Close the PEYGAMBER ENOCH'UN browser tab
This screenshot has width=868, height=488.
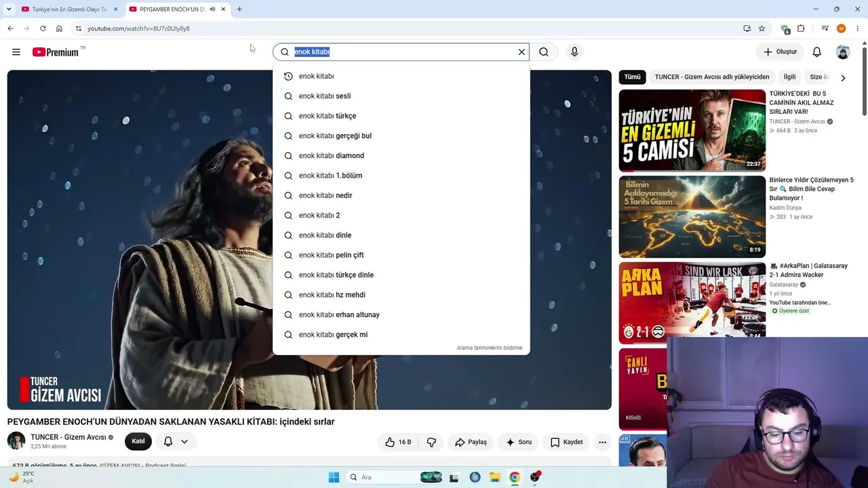click(x=223, y=9)
